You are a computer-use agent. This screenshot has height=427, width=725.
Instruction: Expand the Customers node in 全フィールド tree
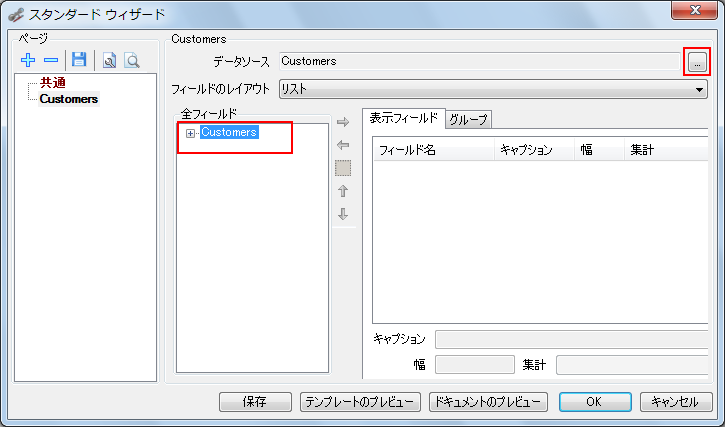coord(190,133)
